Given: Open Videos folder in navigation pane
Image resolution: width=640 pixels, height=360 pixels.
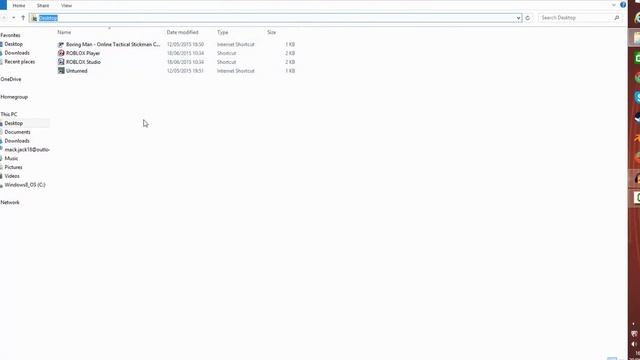Looking at the screenshot, I should tap(12, 176).
